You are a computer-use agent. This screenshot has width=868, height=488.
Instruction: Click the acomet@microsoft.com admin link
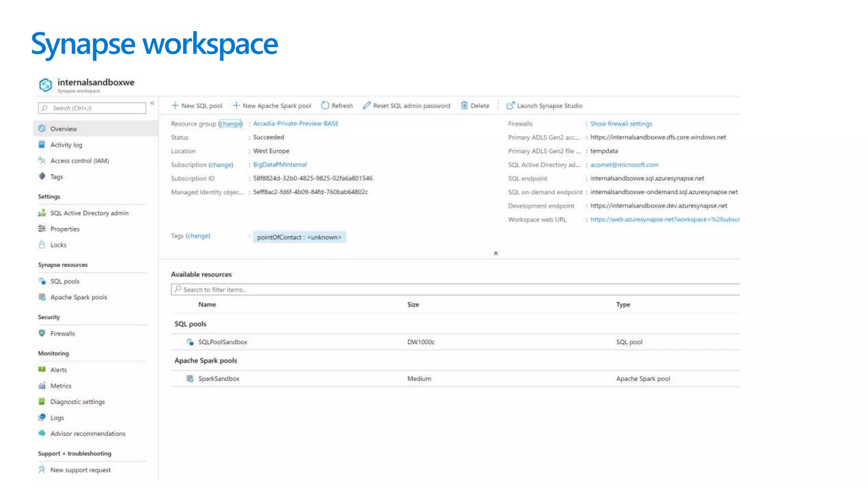[624, 165]
